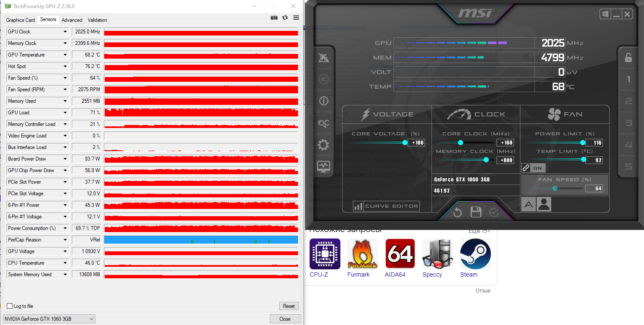Image resolution: width=644 pixels, height=325 pixels.
Task: Open Afterburner settings gear
Action: pyautogui.click(x=324, y=145)
